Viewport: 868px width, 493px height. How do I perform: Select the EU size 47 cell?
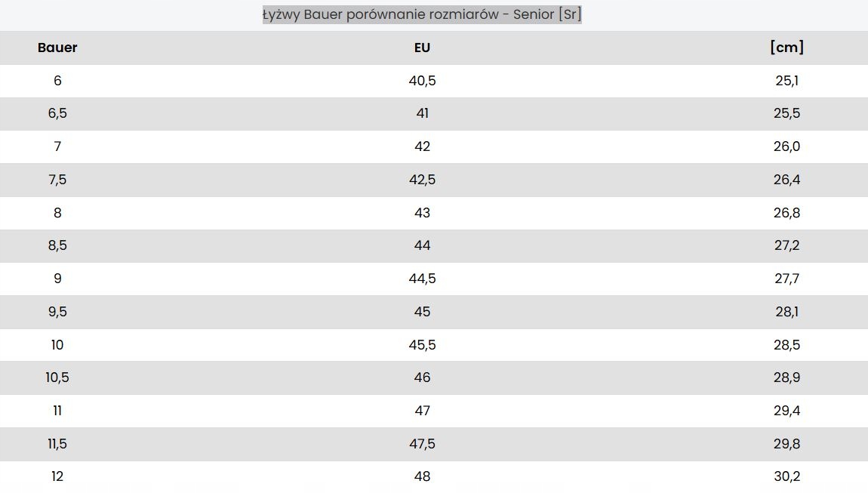[422, 411]
